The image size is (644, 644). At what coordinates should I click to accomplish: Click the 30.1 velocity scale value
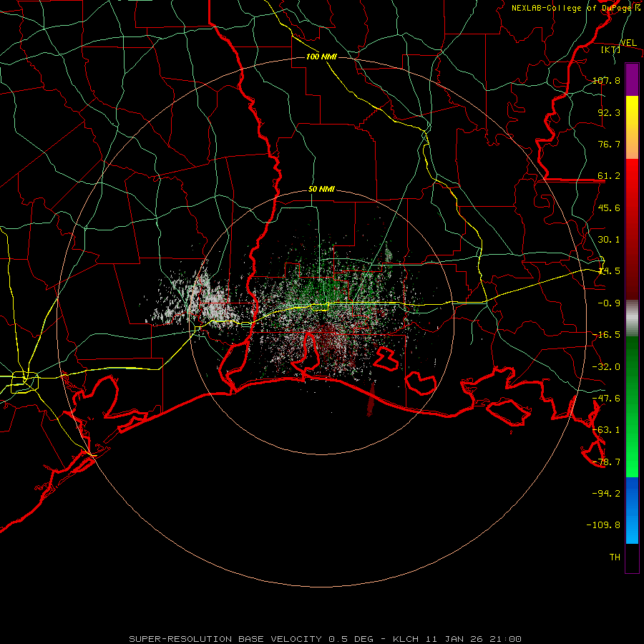point(609,240)
